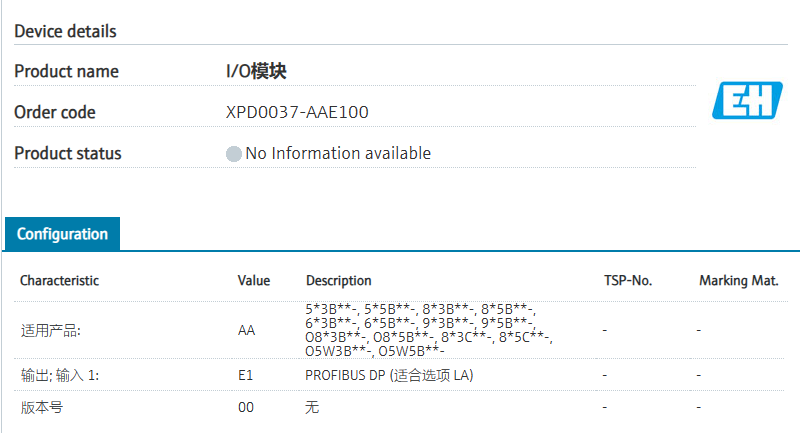Click the E1 value cell

[x=245, y=375]
